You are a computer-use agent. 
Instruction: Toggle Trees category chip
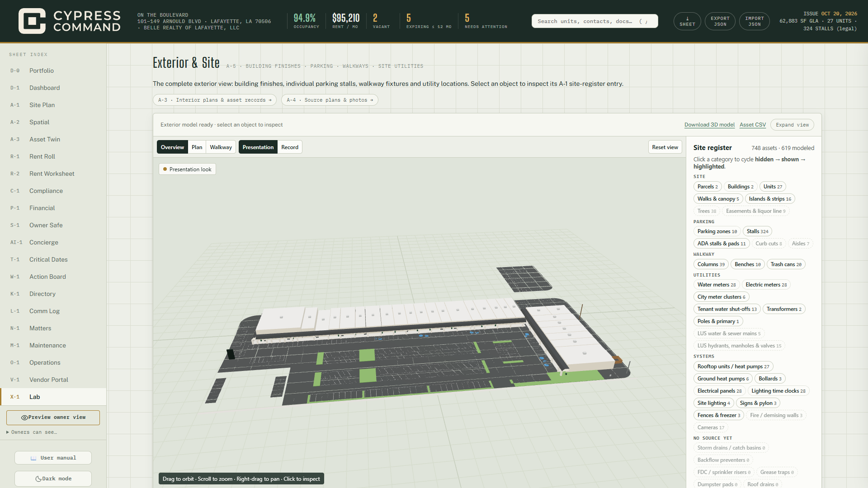pyautogui.click(x=706, y=211)
